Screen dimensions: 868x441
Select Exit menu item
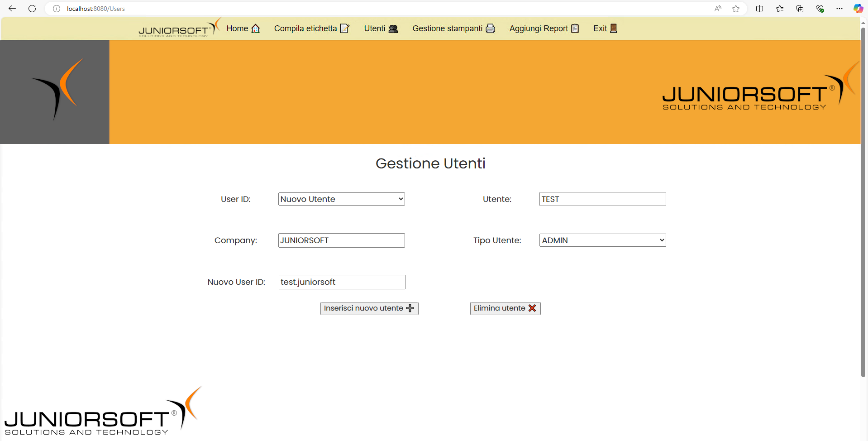pyautogui.click(x=606, y=29)
